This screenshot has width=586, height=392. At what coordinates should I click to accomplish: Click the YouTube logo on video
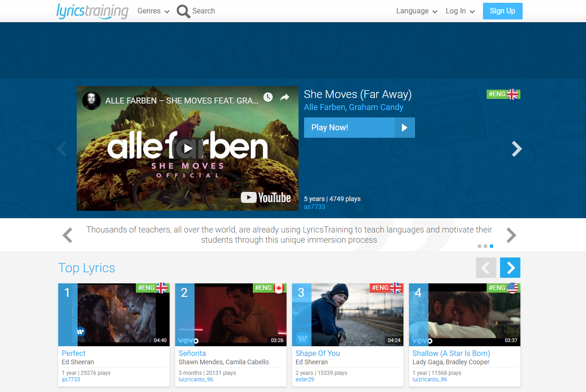pos(266,198)
